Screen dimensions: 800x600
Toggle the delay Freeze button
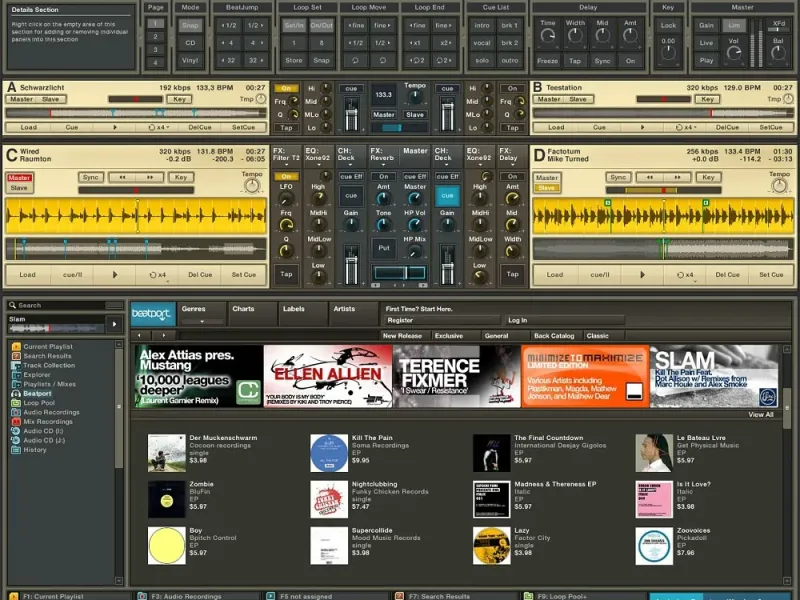click(547, 61)
